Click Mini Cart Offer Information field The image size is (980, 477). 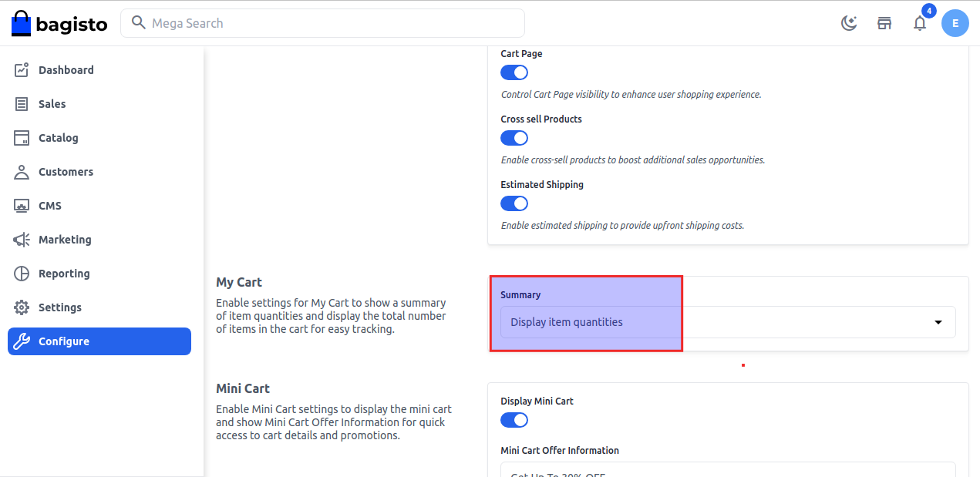727,470
